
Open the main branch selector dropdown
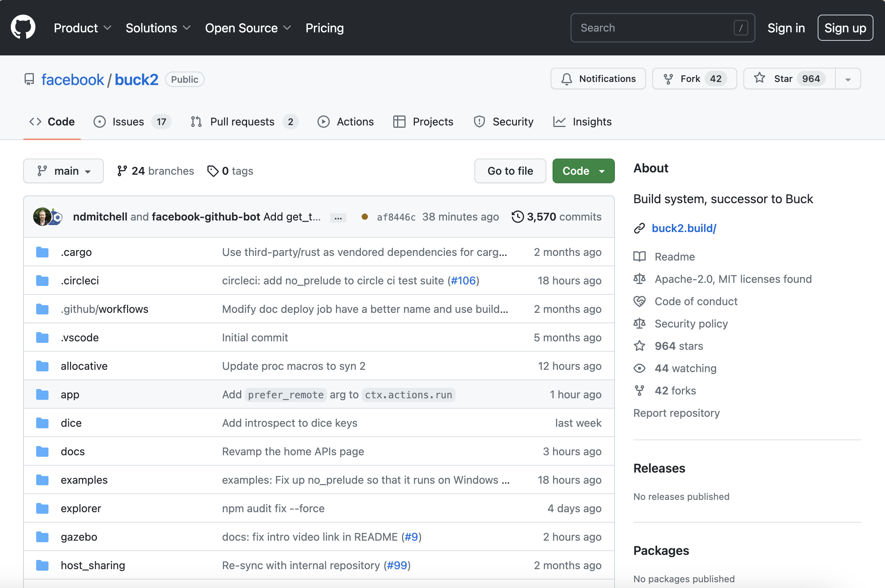pos(63,171)
